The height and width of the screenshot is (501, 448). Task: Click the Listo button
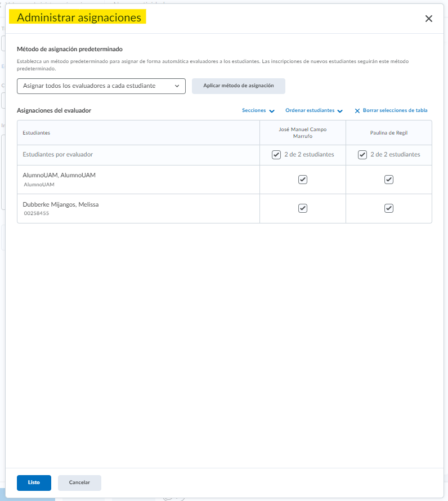coord(34,483)
